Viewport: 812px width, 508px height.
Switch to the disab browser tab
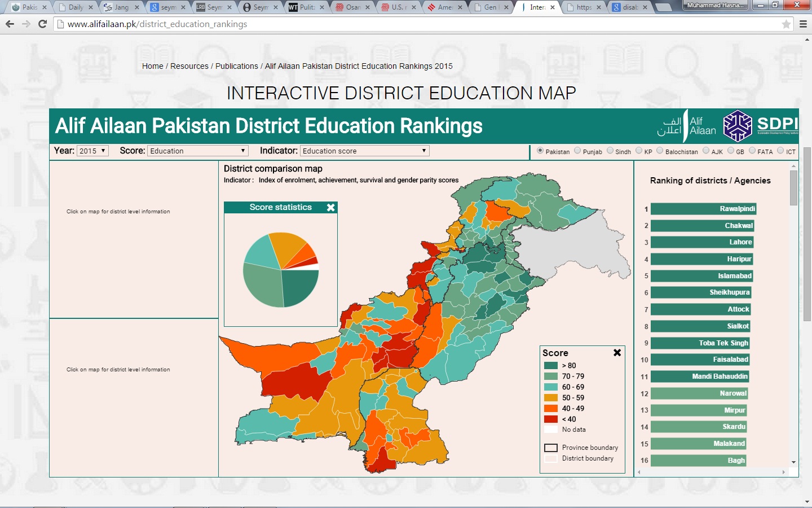(629, 7)
